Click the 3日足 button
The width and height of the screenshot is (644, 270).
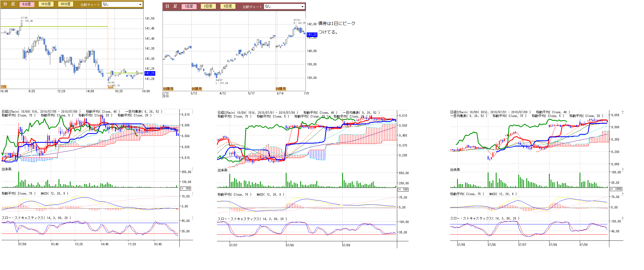pos(228,6)
